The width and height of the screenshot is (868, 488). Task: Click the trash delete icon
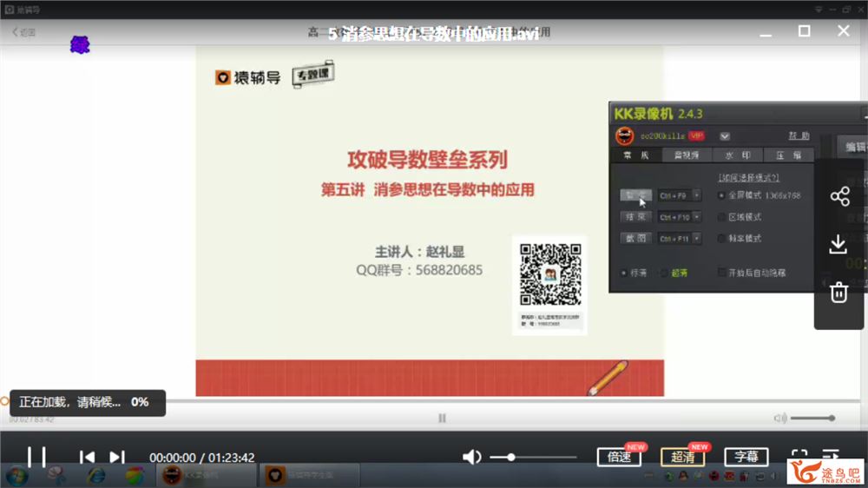coord(838,292)
